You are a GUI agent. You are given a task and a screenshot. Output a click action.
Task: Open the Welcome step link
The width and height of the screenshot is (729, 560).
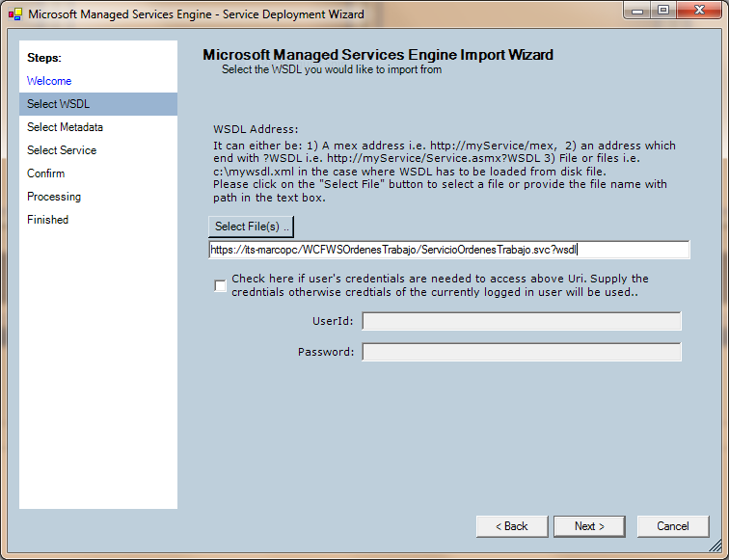click(49, 81)
